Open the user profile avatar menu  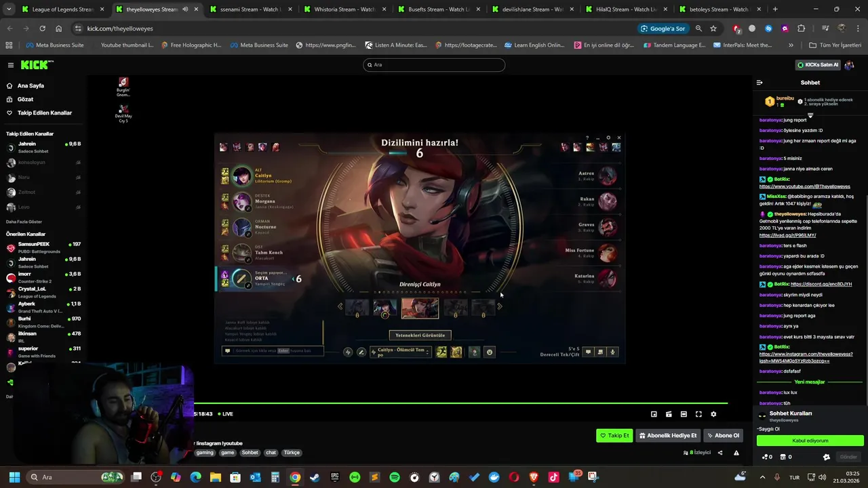pyautogui.click(x=849, y=65)
